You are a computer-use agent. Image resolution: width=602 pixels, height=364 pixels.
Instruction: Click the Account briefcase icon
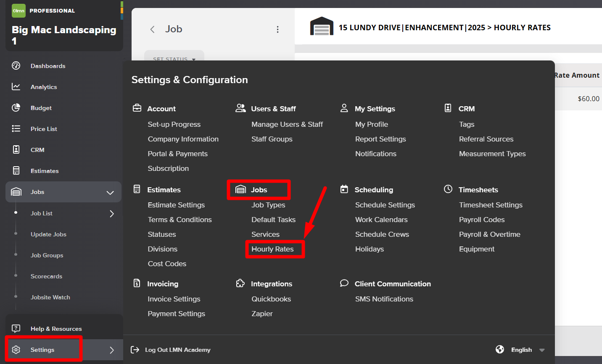click(137, 108)
